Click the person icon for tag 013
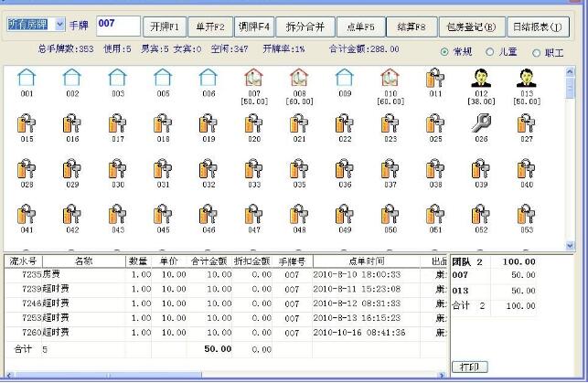The image size is (588, 383). 526,78
